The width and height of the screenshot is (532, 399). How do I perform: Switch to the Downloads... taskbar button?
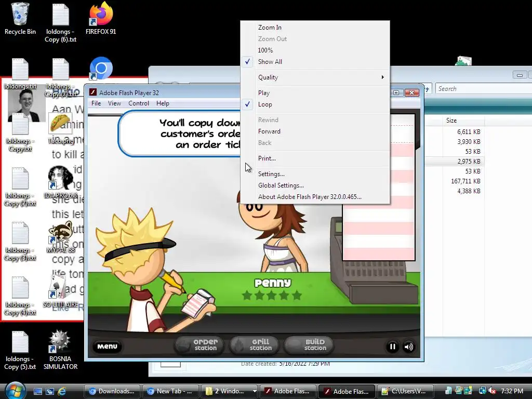pyautogui.click(x=112, y=391)
